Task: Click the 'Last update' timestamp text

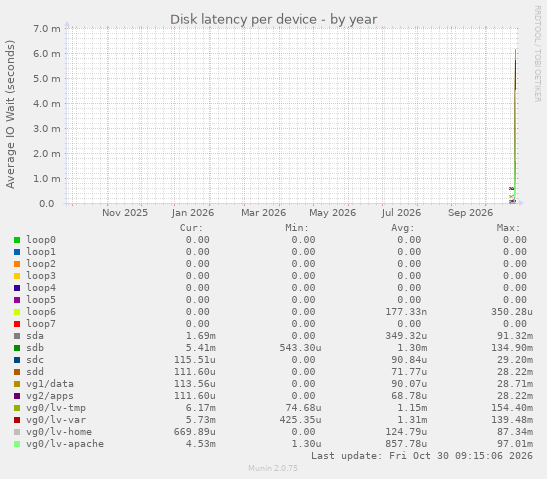Action: [x=422, y=456]
